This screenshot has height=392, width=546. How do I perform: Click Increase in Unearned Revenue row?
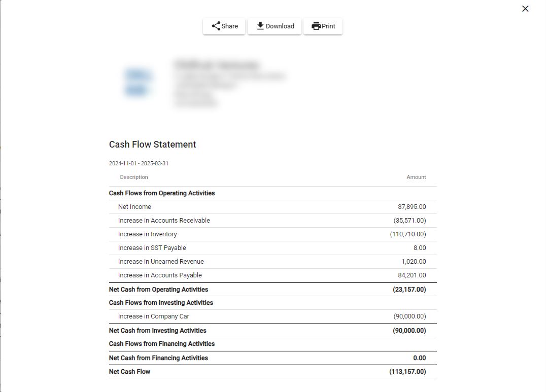pos(272,262)
